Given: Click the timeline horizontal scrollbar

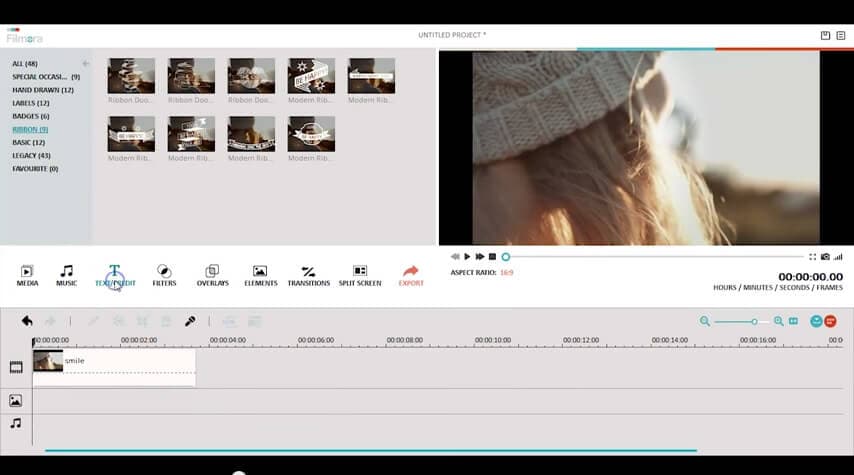Looking at the screenshot, I should [371, 450].
